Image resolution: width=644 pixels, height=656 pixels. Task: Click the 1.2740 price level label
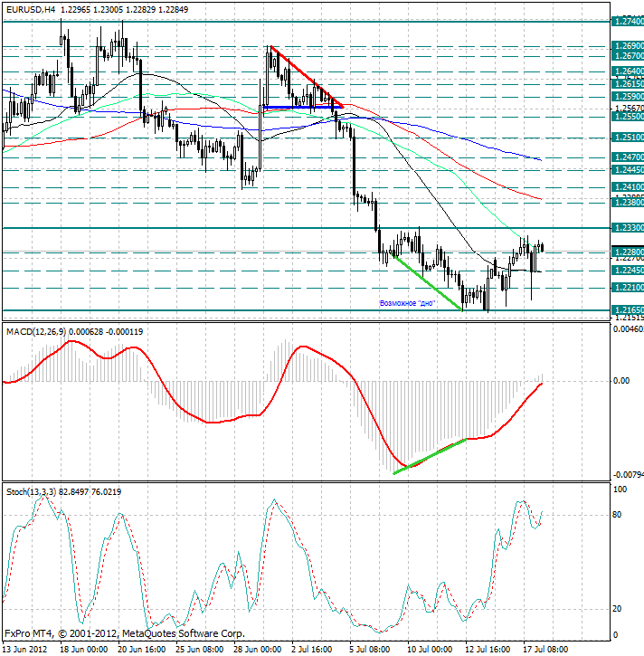[626, 21]
